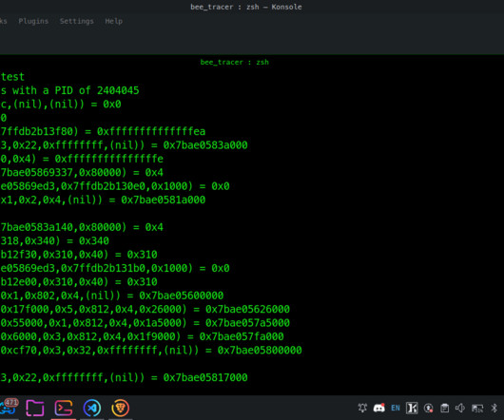Image resolution: width=504 pixels, height=420 pixels.
Task: Click the PID 2404045 line in terminal
Action: (x=69, y=90)
